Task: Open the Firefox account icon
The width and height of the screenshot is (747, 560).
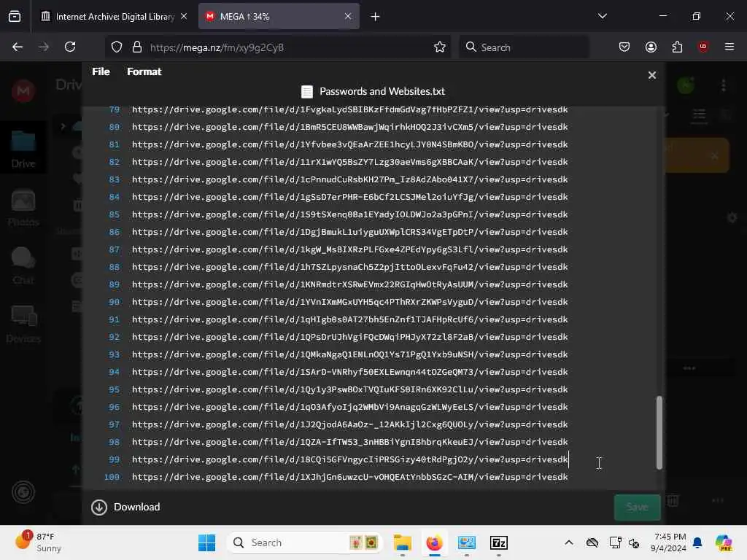Action: tap(651, 47)
